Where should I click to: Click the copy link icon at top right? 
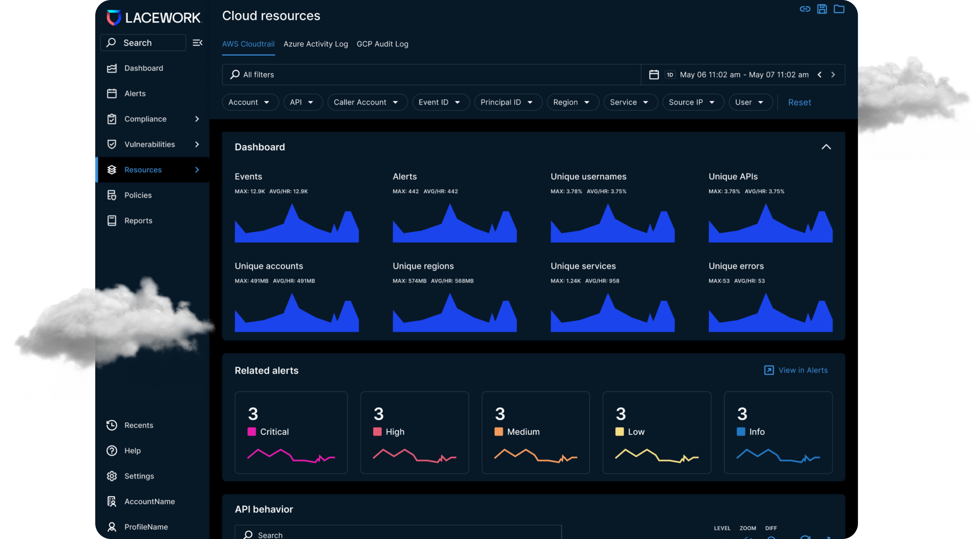pyautogui.click(x=805, y=9)
